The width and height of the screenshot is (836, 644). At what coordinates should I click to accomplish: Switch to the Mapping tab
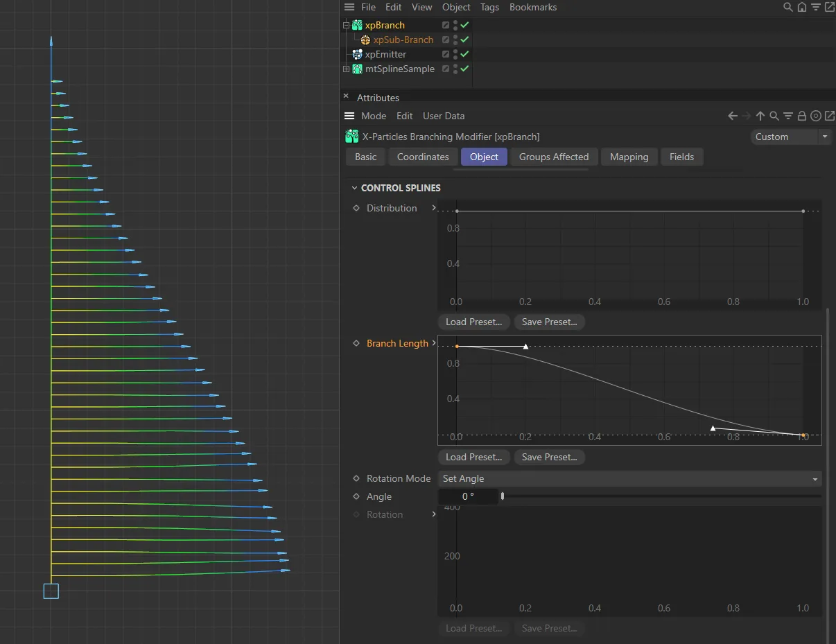629,157
